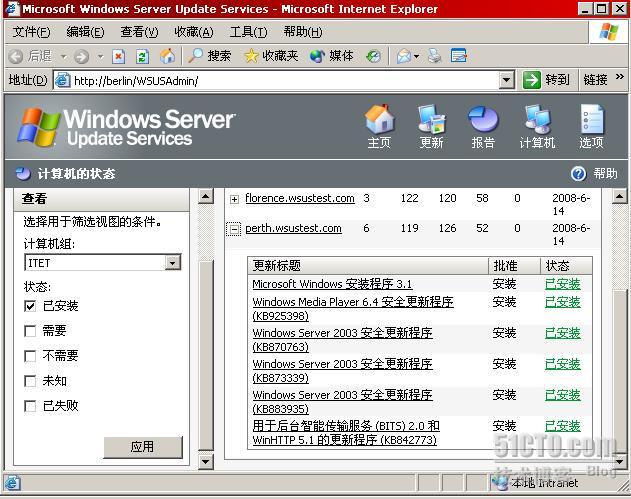The height and width of the screenshot is (499, 631).
Task: Open Windows Server 2003 KB883935 update link
Action: [342, 402]
